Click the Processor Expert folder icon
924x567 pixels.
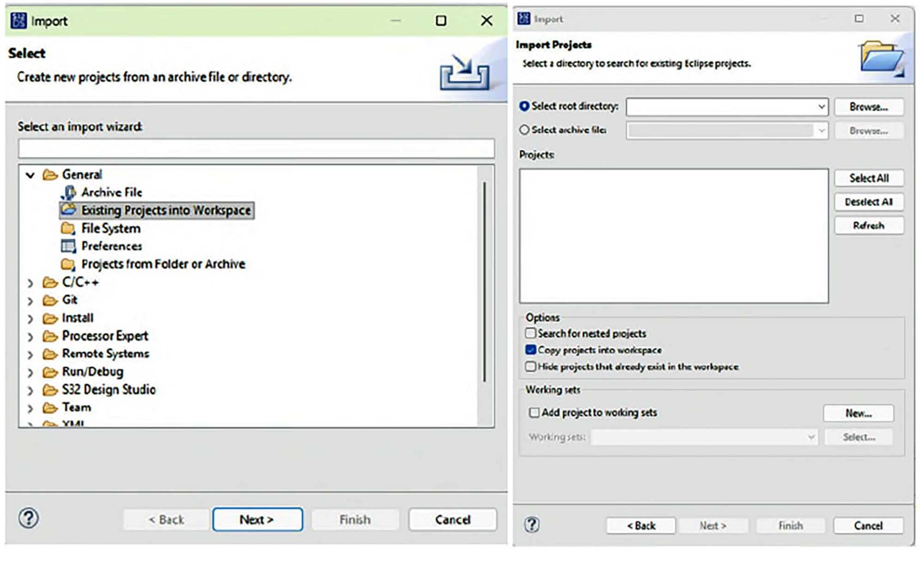coord(50,336)
